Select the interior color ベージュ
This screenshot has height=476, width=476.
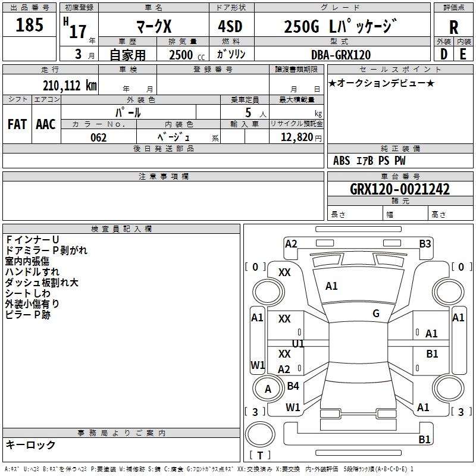[x=174, y=137]
